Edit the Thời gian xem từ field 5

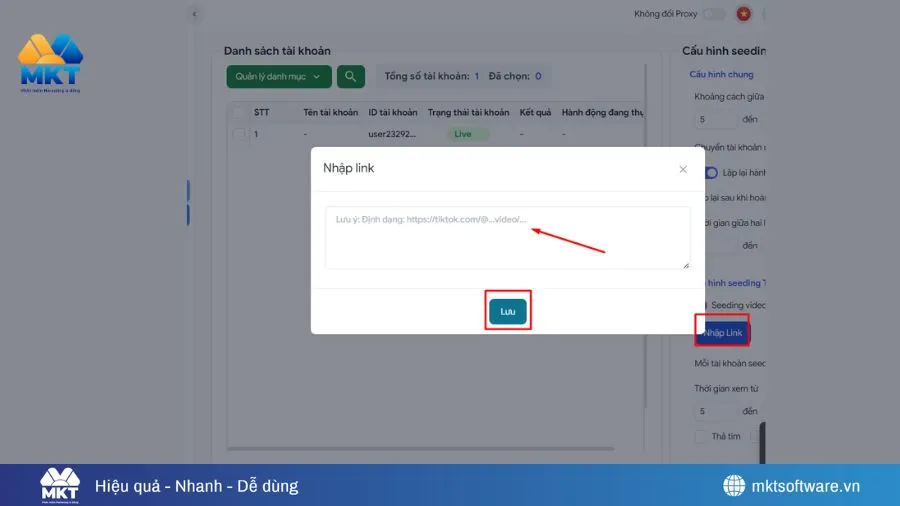(715, 411)
